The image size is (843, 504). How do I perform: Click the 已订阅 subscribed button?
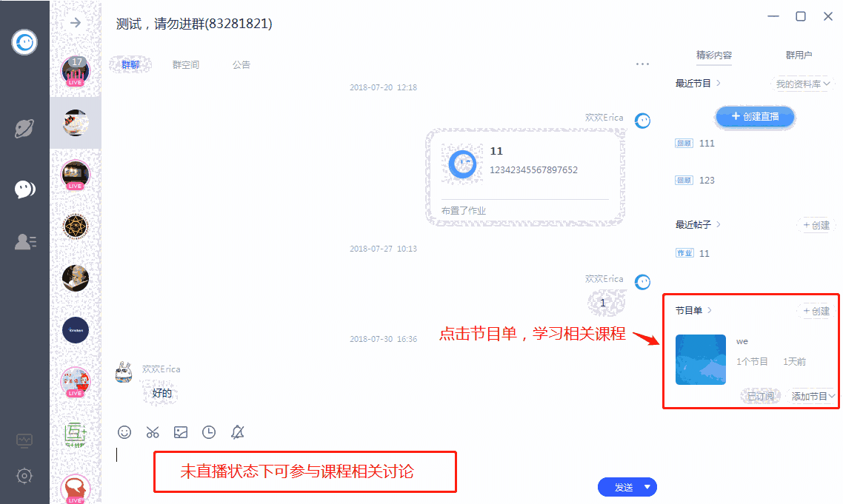(x=760, y=396)
